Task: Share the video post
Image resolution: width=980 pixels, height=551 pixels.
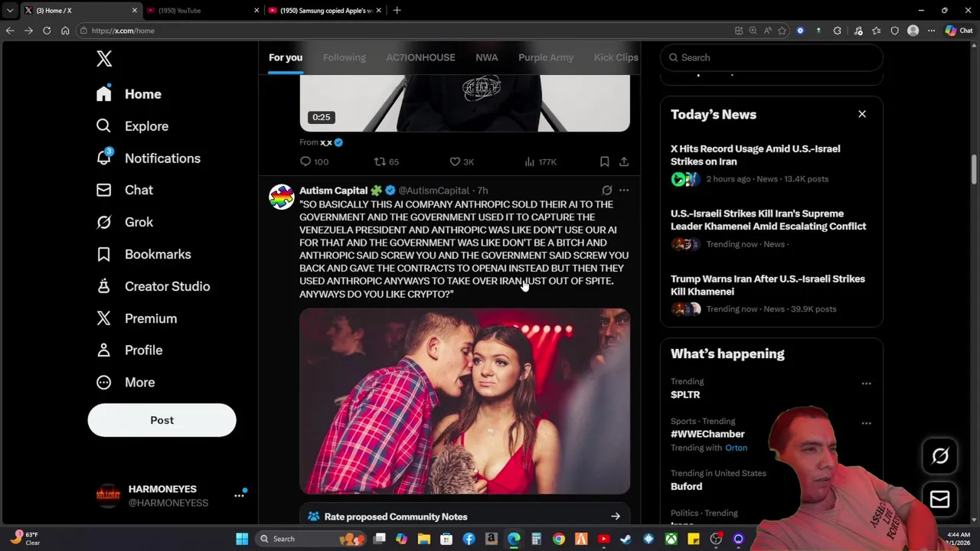Action: (624, 161)
